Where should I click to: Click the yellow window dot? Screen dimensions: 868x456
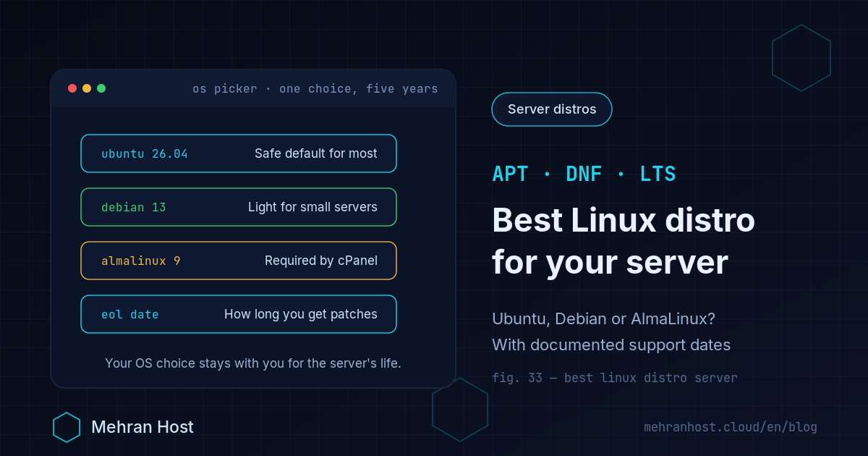pyautogui.click(x=87, y=88)
